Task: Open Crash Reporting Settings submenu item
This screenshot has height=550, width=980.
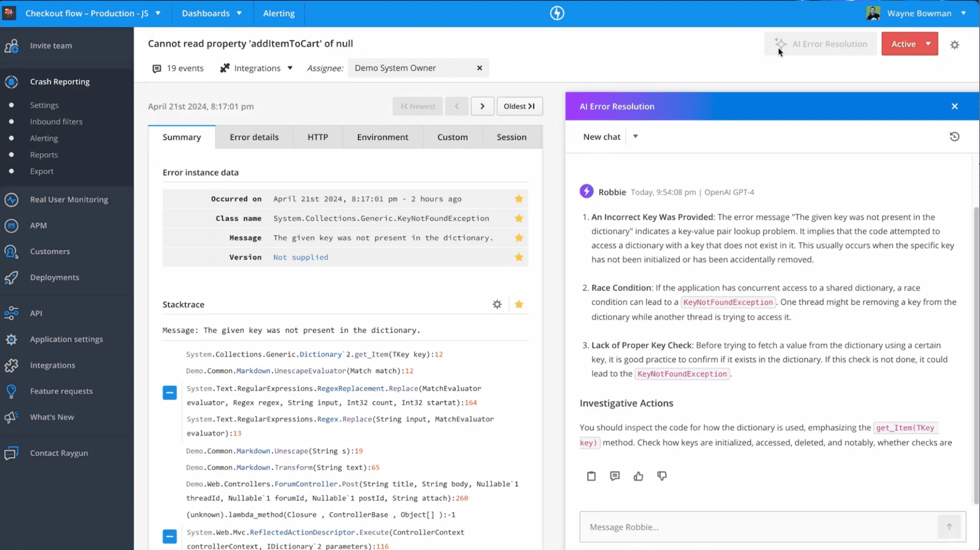Action: (x=44, y=105)
